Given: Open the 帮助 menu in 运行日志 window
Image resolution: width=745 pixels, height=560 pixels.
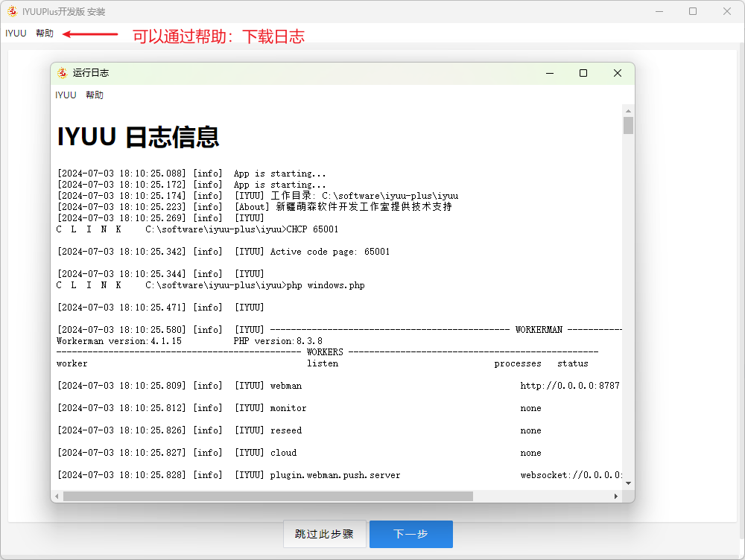Looking at the screenshot, I should tap(95, 95).
